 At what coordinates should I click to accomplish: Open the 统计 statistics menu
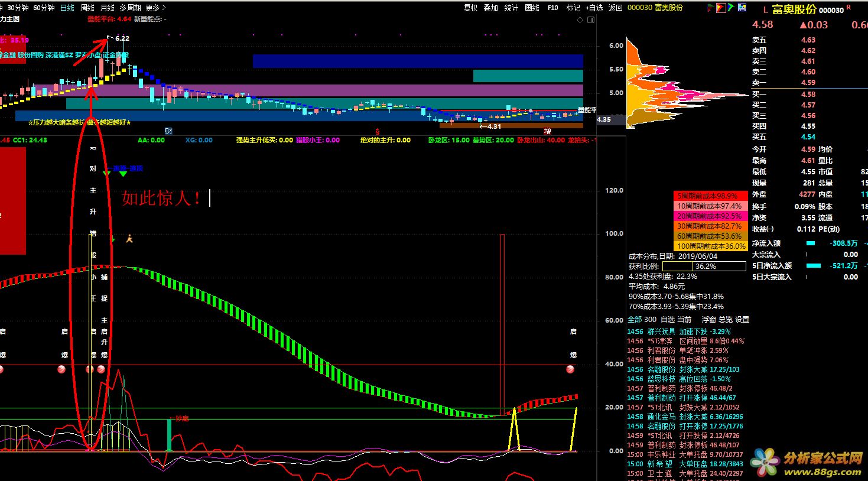pyautogui.click(x=511, y=8)
